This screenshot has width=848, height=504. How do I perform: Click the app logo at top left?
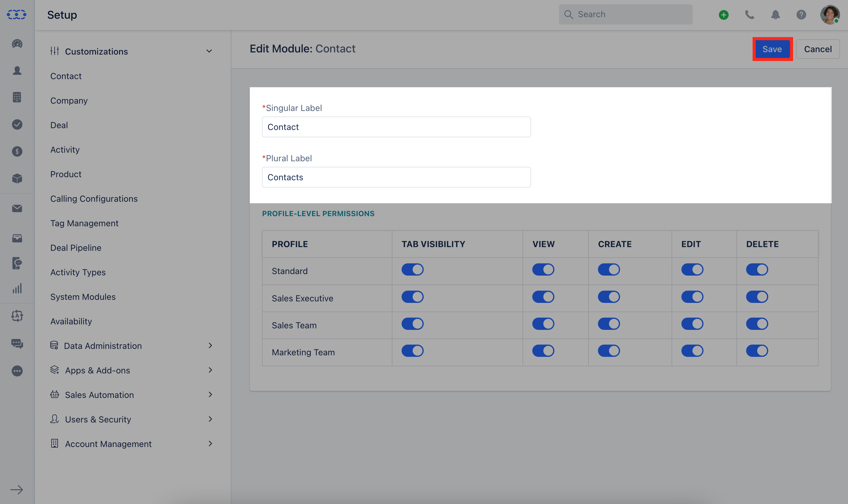pyautogui.click(x=16, y=15)
